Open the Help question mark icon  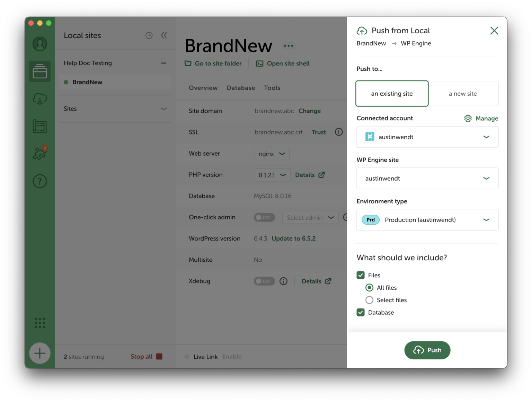coord(40,181)
